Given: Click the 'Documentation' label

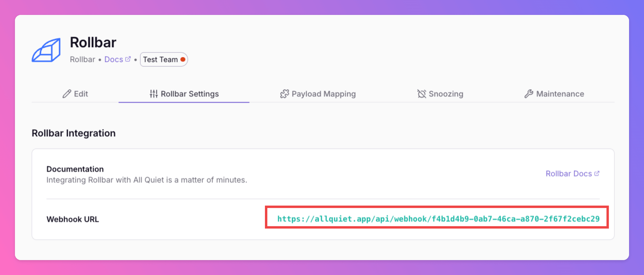Looking at the screenshot, I should pyautogui.click(x=75, y=169).
